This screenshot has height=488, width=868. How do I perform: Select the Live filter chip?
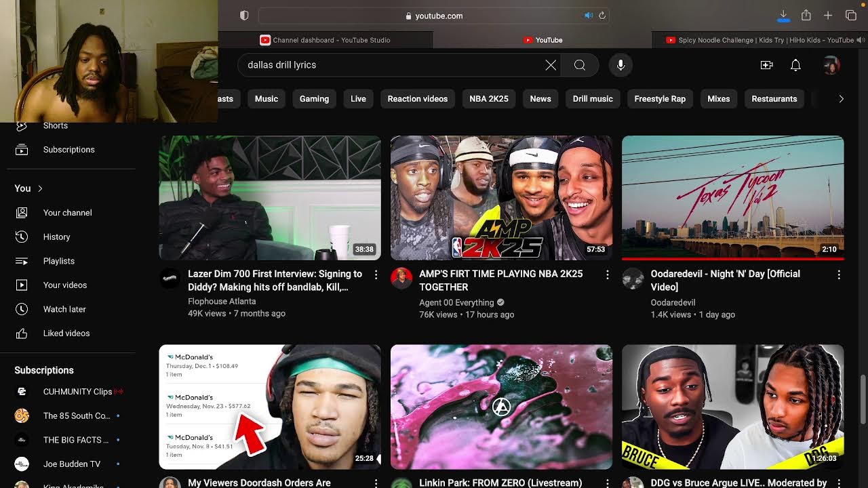tap(358, 99)
